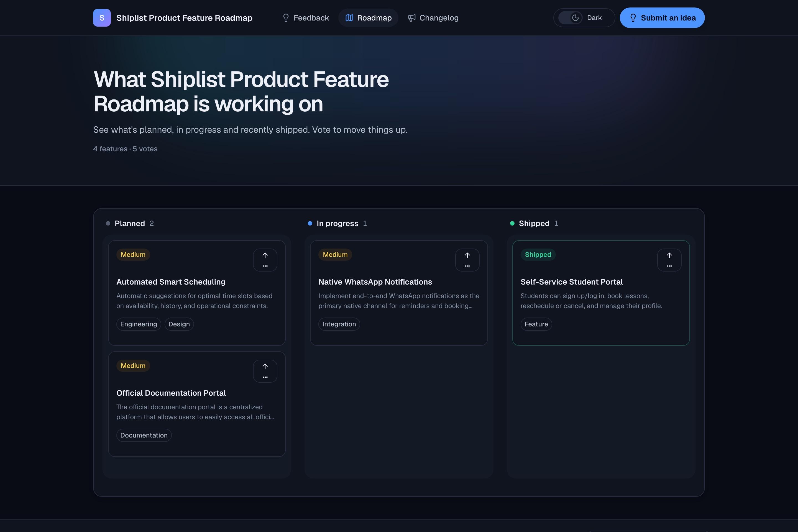Click "4 features · 5 votes" text

click(x=125, y=149)
